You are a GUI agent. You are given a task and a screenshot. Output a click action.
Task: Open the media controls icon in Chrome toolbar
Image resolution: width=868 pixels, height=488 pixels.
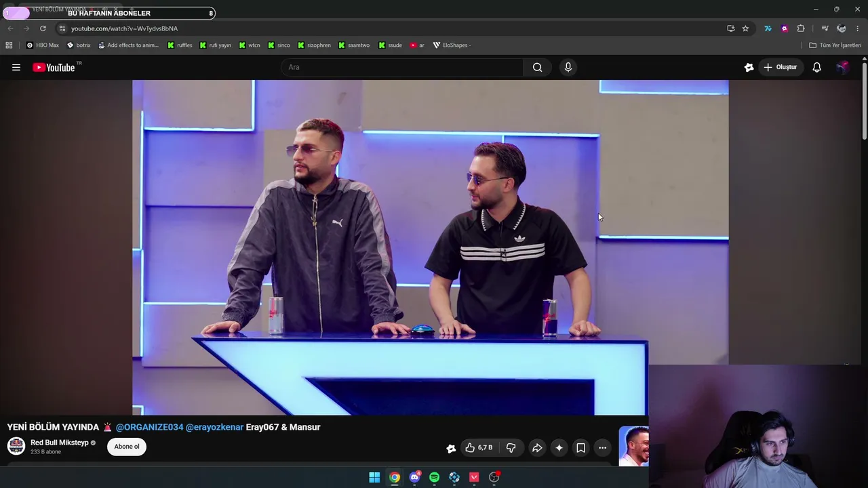point(825,28)
